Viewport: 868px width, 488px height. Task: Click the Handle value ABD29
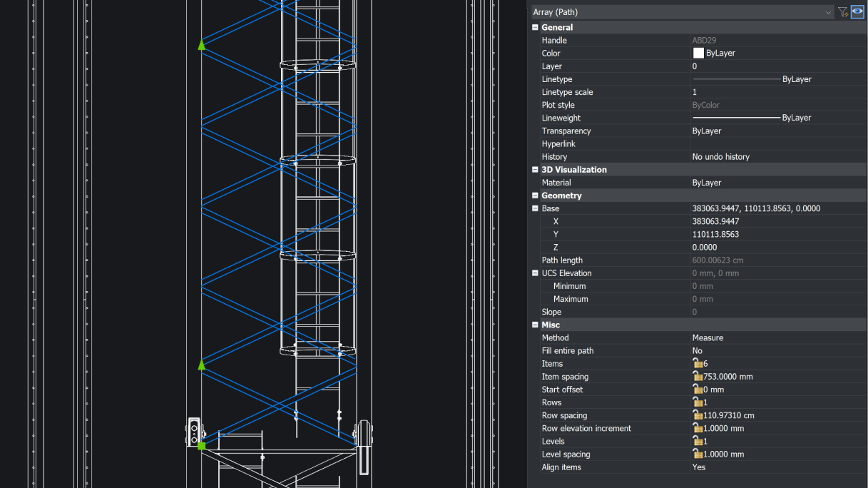(704, 41)
